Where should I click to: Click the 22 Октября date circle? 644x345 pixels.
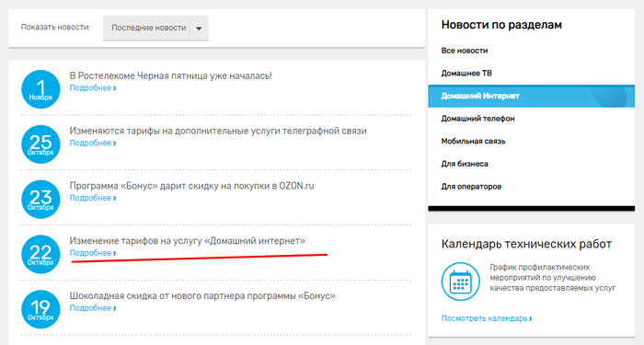click(x=40, y=254)
